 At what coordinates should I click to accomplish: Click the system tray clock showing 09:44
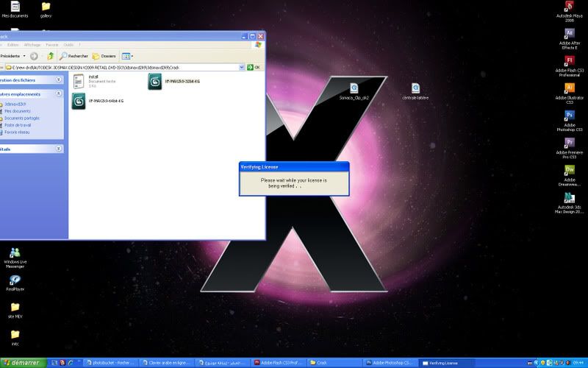pos(578,363)
